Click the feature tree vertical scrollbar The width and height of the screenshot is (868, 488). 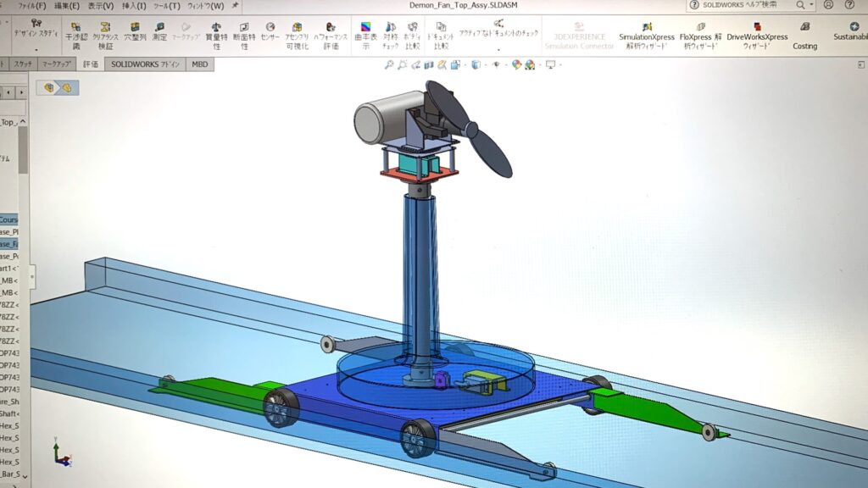23,152
